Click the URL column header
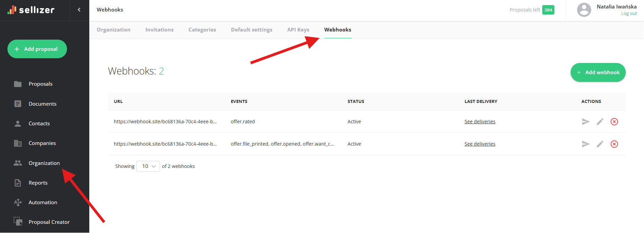The image size is (644, 233). (118, 102)
